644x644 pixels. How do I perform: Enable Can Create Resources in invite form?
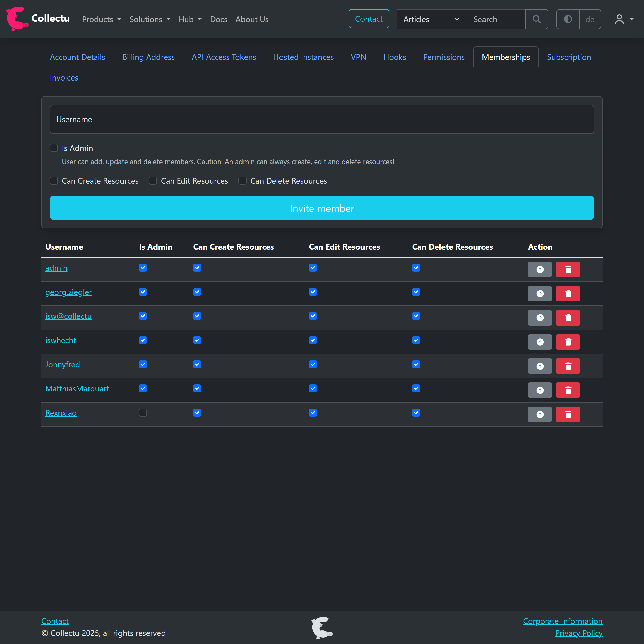pyautogui.click(x=54, y=181)
